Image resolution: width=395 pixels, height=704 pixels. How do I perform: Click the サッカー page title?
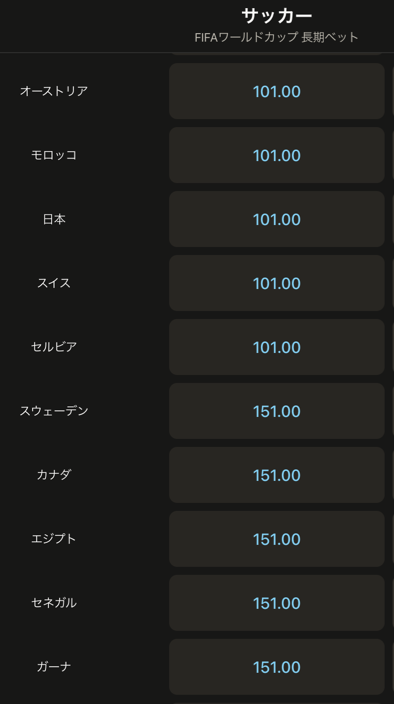click(276, 16)
